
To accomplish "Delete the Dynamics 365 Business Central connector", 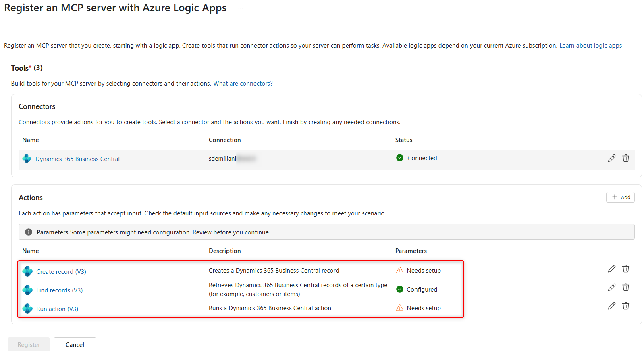I will pos(625,158).
